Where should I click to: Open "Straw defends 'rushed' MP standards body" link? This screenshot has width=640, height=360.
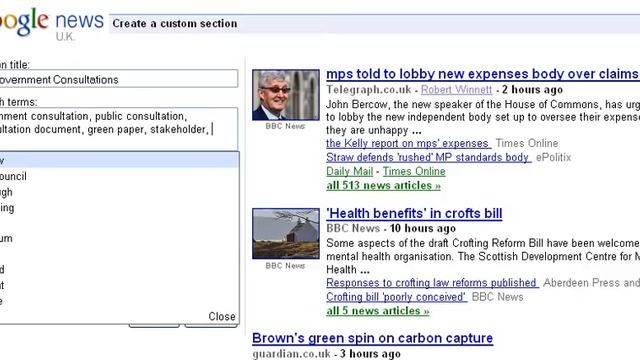pyautogui.click(x=428, y=157)
